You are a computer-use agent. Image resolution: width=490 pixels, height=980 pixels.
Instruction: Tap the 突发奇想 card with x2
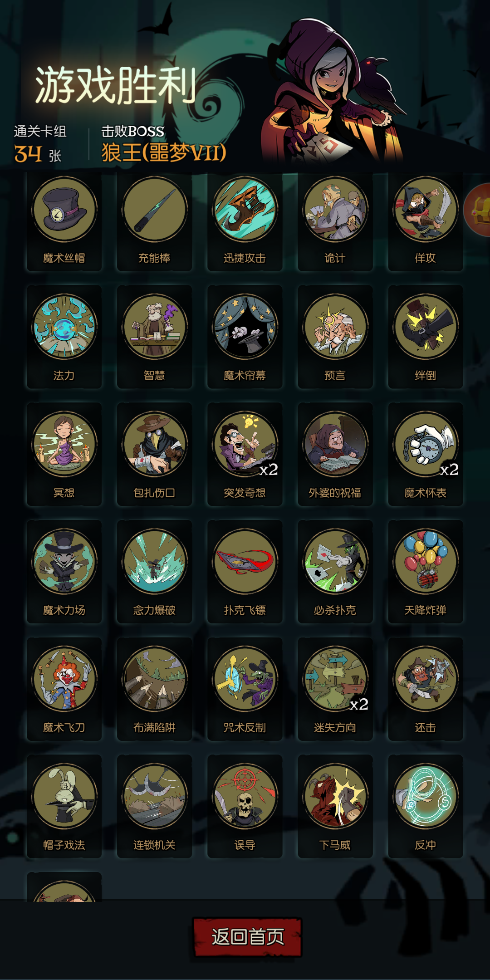point(245,454)
